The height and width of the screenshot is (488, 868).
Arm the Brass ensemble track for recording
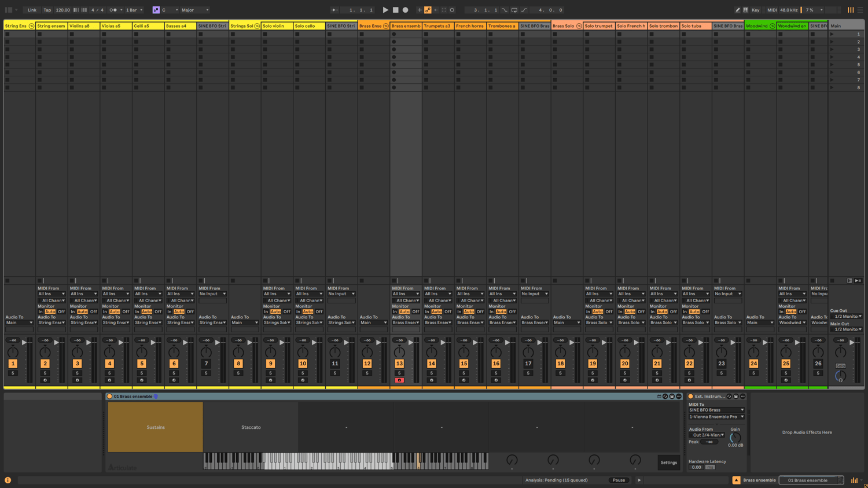pos(399,380)
